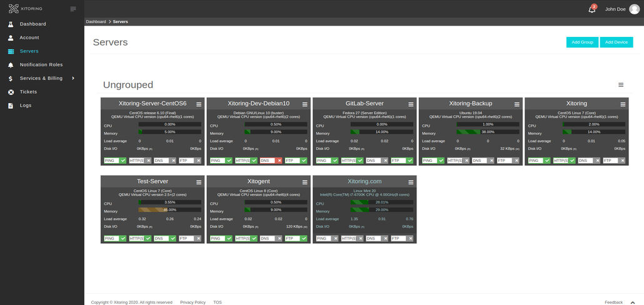The width and height of the screenshot is (644, 305).
Task: Click the Feedback link in the footer
Action: point(613,302)
